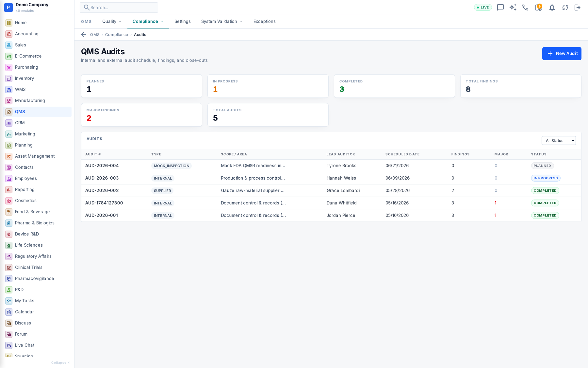
Task: Click the QMS breadcrumb link
Action: 95,35
